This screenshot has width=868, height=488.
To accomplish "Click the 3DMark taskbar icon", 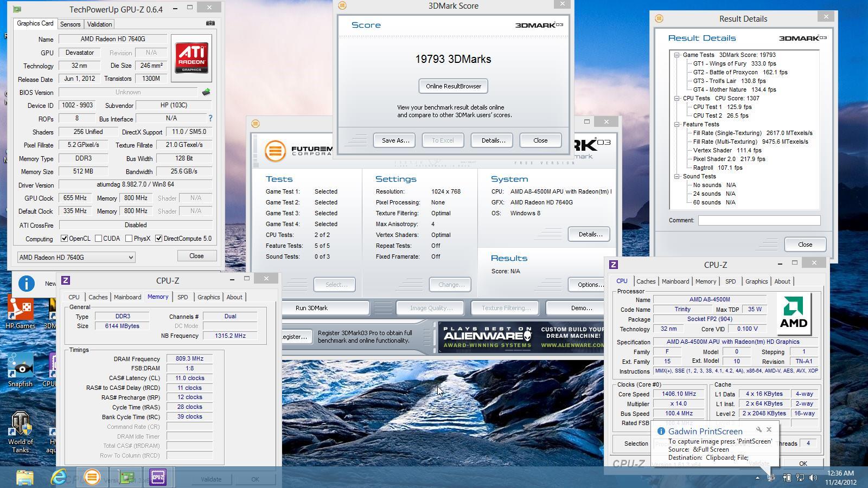I will [x=92, y=477].
